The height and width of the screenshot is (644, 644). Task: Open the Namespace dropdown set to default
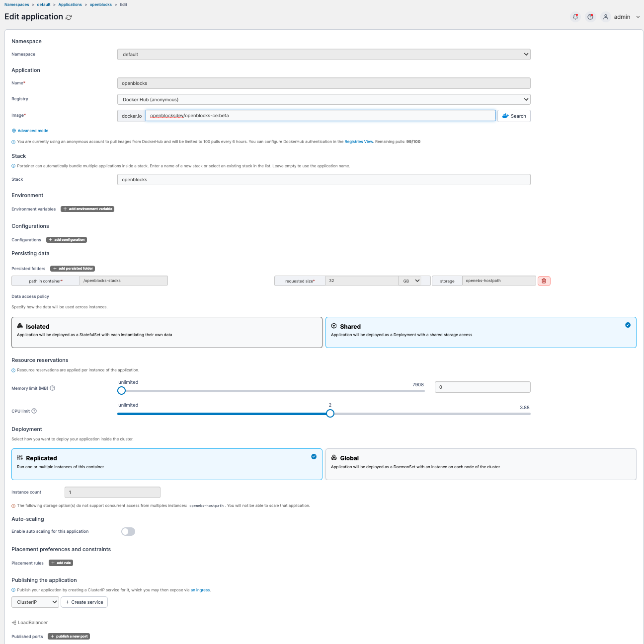tap(324, 54)
